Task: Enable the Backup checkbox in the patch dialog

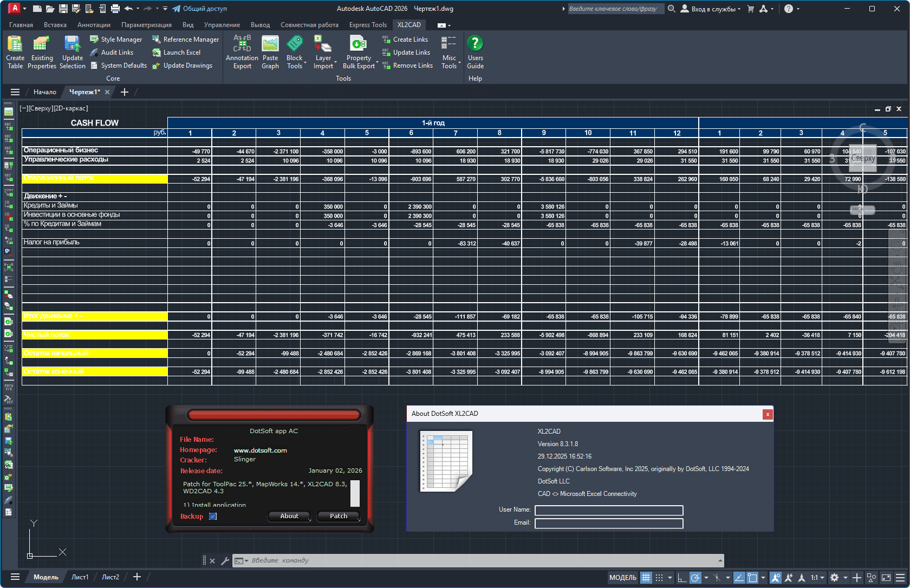Action: pos(213,517)
